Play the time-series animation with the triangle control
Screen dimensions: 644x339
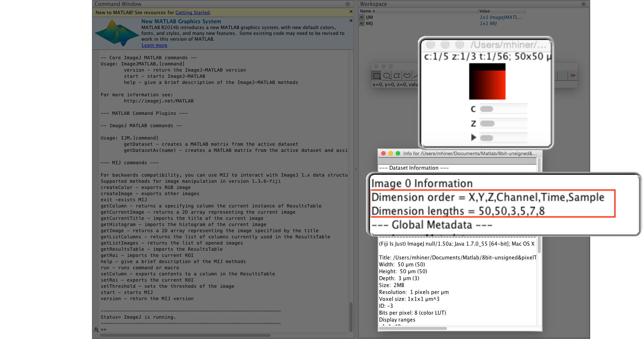[474, 137]
